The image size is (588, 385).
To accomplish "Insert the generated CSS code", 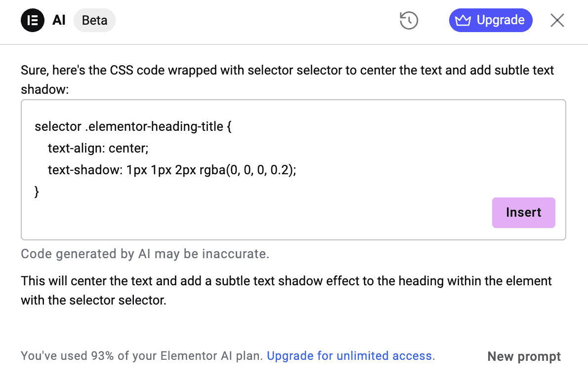I will coord(523,212).
